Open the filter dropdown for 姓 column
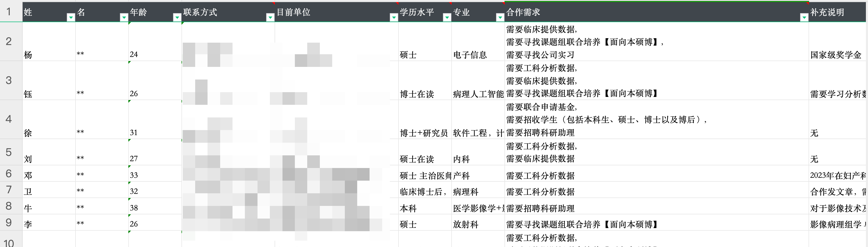 click(71, 18)
